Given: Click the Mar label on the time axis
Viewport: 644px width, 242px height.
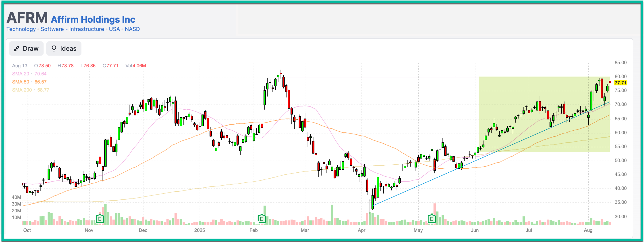Looking at the screenshot, I should click(305, 230).
